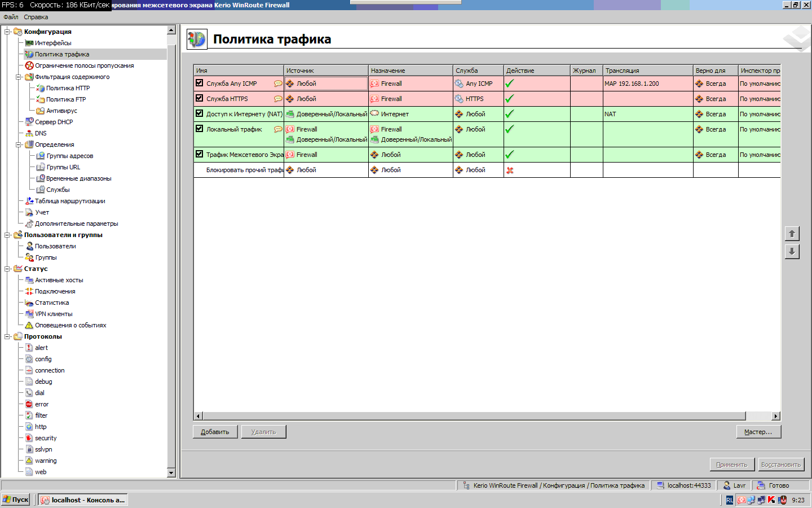Open the Пуск start menu
The image size is (812, 508).
tap(16, 500)
